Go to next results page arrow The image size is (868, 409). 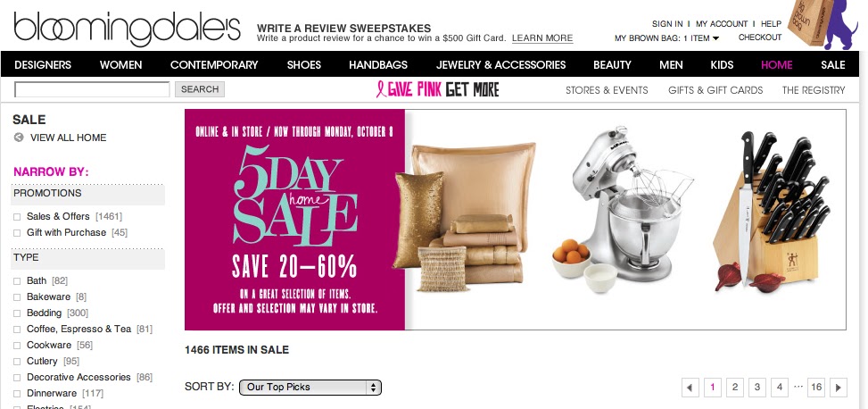[x=839, y=388]
